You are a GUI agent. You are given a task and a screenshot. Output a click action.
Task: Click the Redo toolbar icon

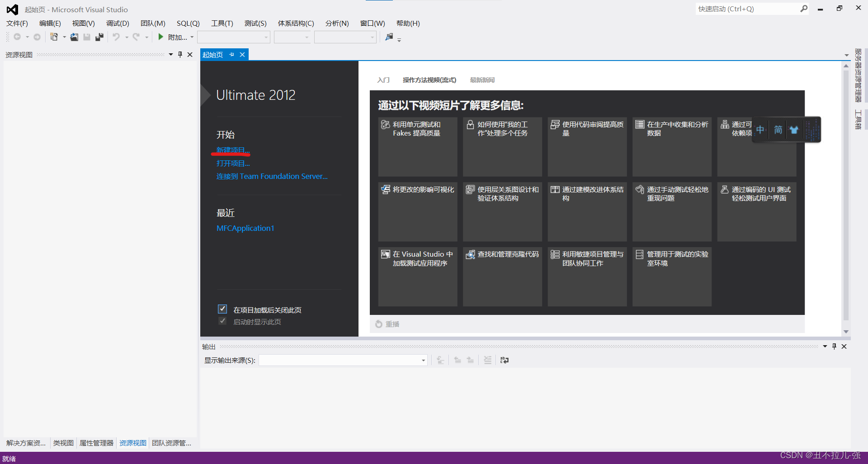pos(137,37)
